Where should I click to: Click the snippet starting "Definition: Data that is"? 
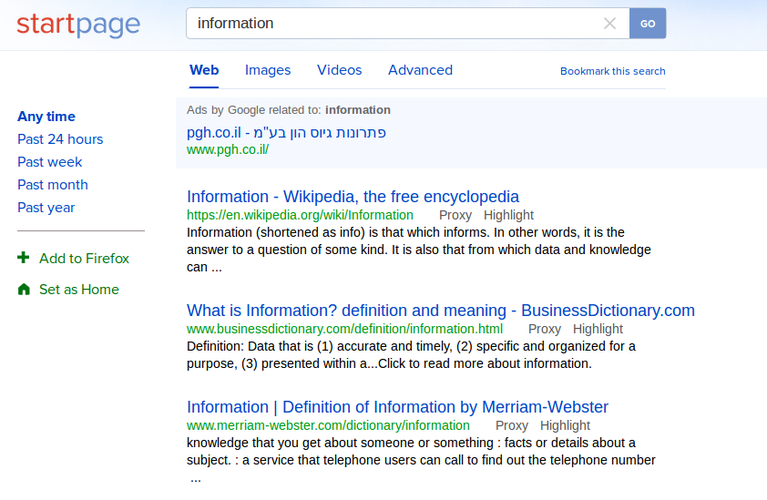[x=411, y=355]
